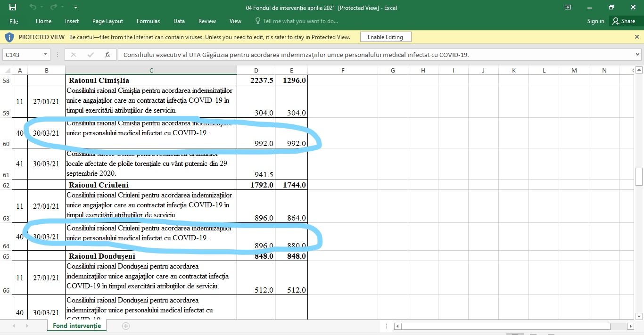Click the Select All corner triangle
The image size is (644, 335).
point(7,70)
